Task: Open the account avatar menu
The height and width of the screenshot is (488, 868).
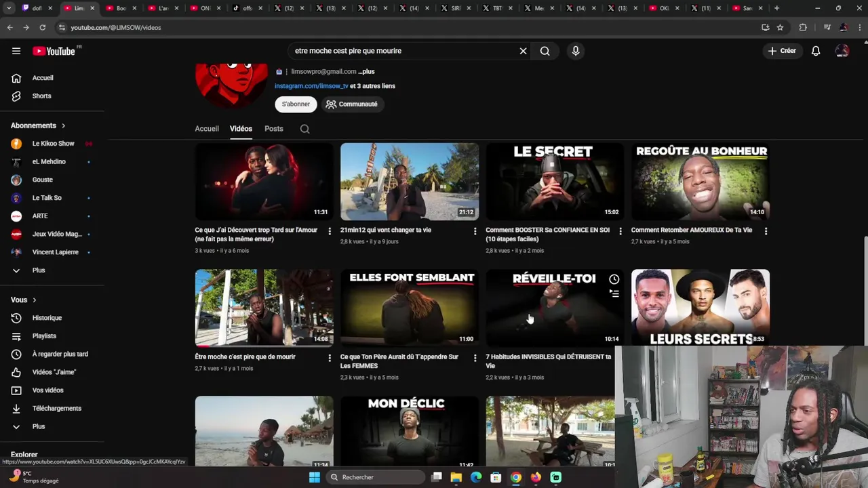Action: (842, 51)
